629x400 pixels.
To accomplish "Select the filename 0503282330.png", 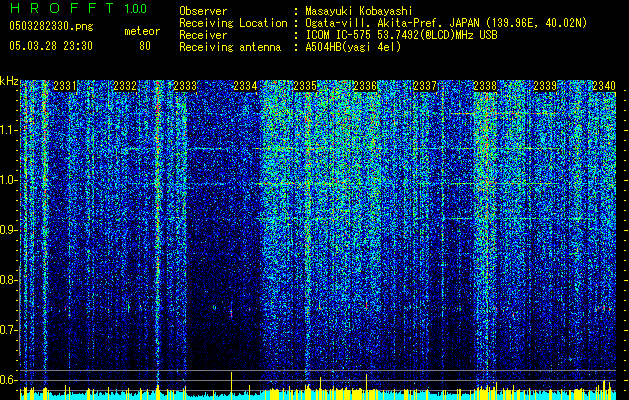I will pyautogui.click(x=51, y=26).
